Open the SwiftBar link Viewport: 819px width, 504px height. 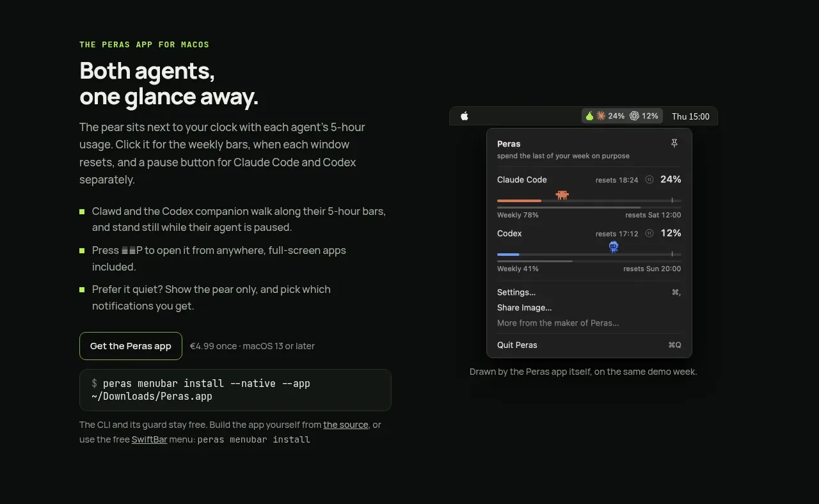point(149,439)
